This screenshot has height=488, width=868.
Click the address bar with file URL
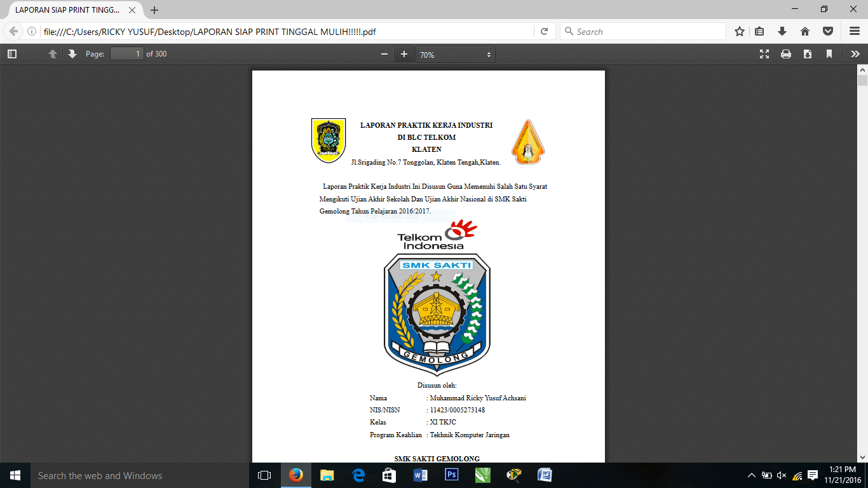coord(286,31)
